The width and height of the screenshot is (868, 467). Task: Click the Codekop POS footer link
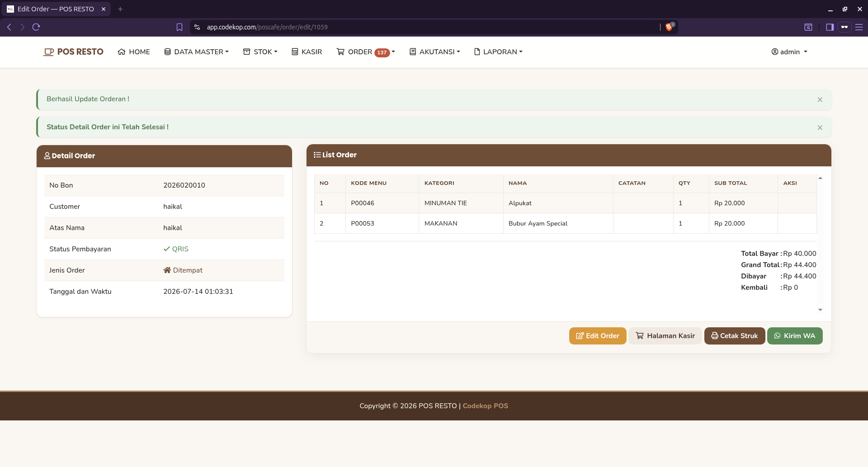click(x=485, y=406)
